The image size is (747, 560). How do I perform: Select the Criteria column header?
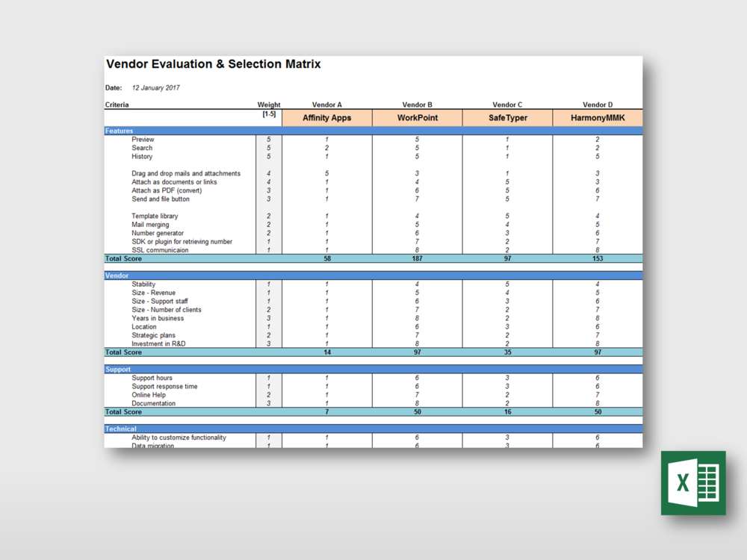tap(117, 105)
